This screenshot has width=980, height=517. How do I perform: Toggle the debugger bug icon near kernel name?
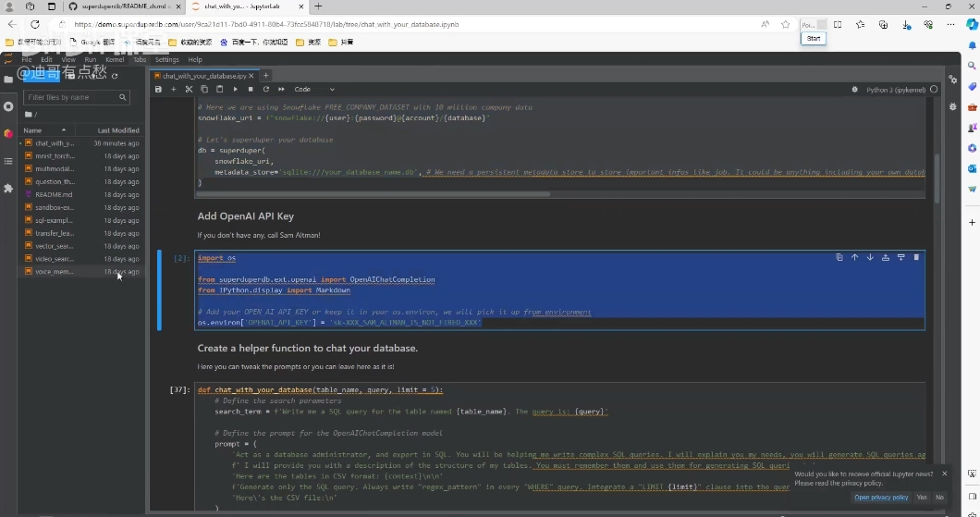click(x=853, y=90)
